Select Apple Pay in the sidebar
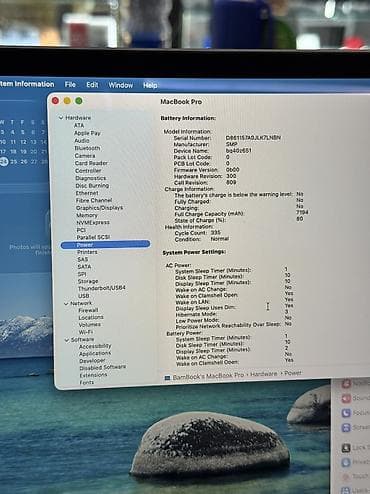Screen dimensions: 370x494 pyautogui.click(x=87, y=133)
